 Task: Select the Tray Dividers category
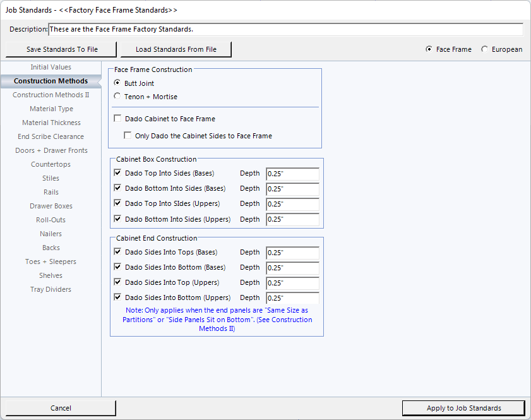pyautogui.click(x=51, y=289)
